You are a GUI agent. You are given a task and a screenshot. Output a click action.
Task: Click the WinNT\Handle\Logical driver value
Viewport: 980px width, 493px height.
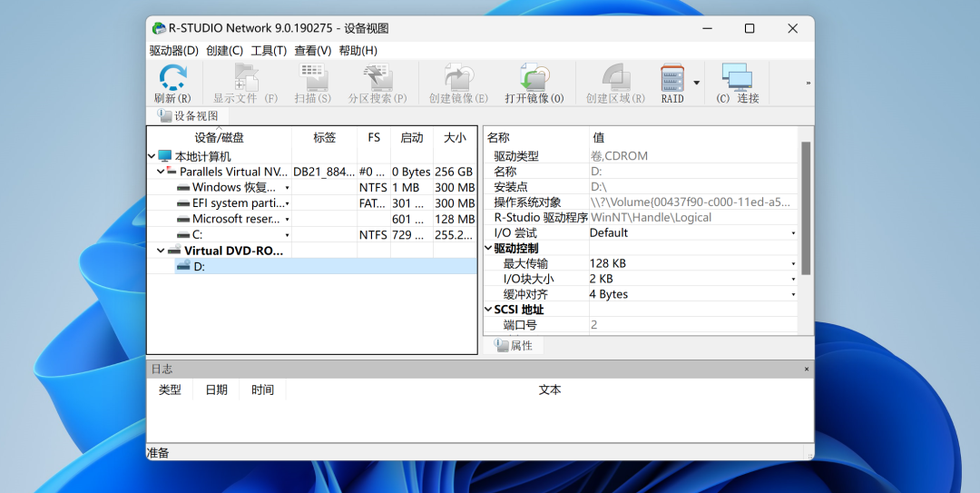click(651, 217)
